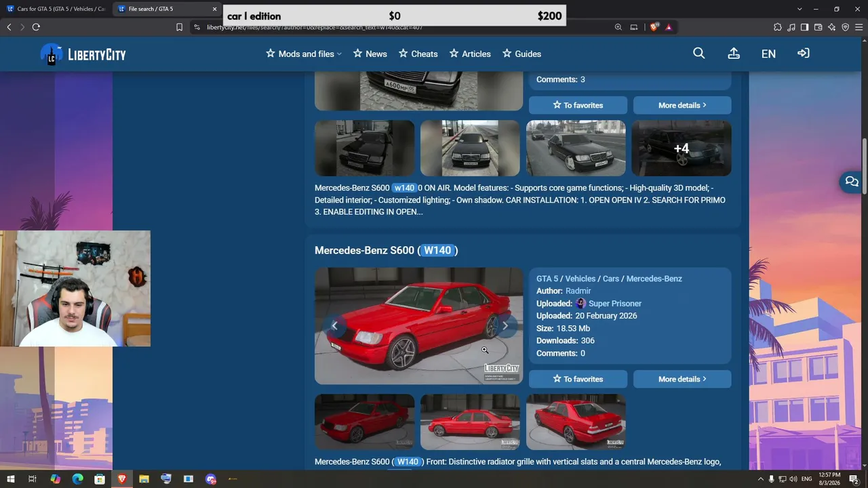Open the first black Mercedes thumbnail

[x=364, y=148]
